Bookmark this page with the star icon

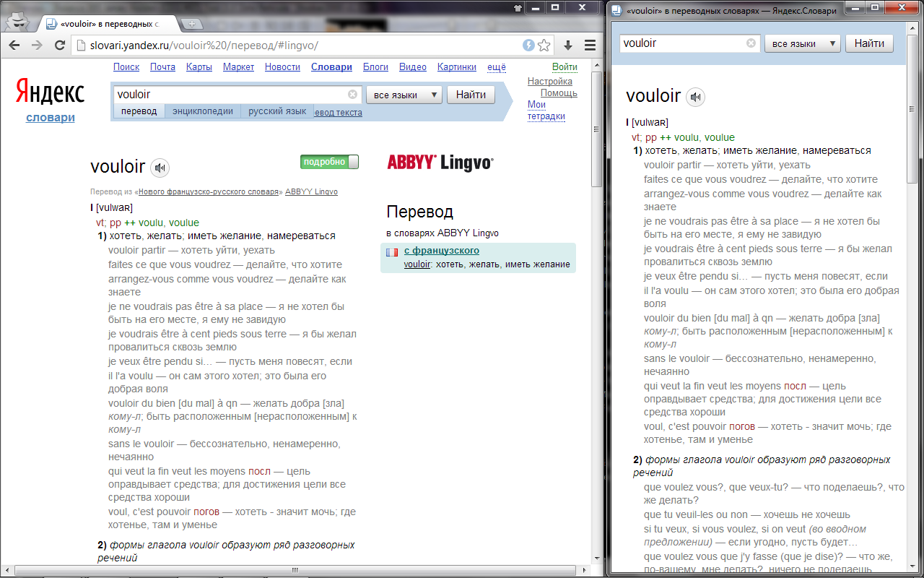(544, 46)
